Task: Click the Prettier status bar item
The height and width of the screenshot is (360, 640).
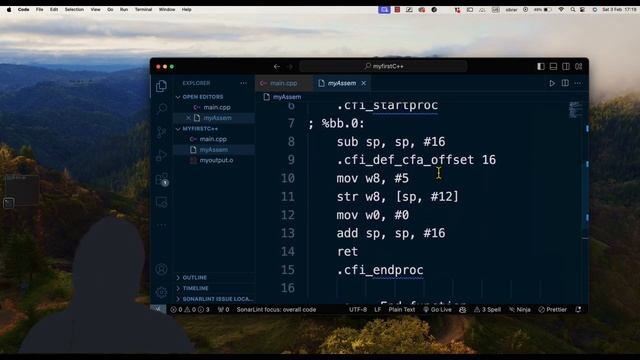Action: click(x=553, y=310)
